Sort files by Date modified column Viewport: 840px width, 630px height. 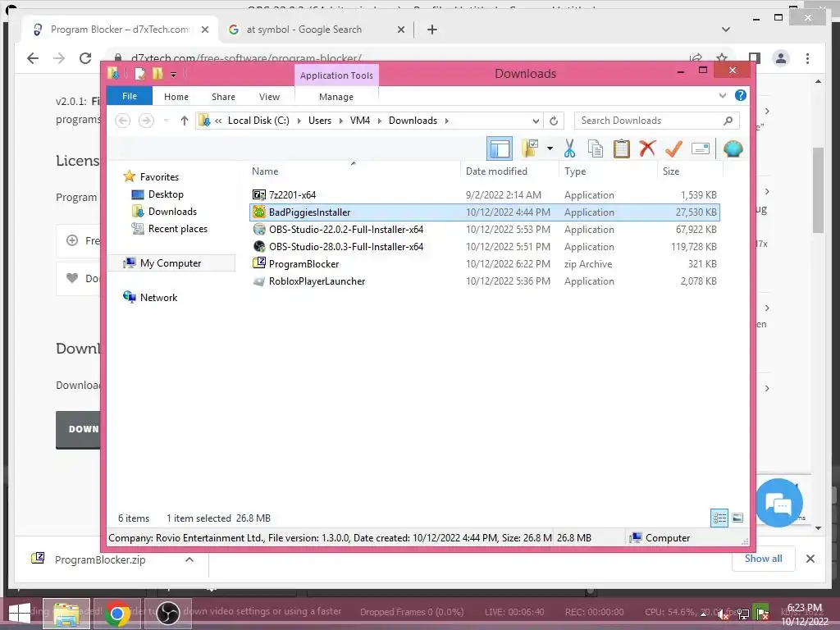coord(509,171)
